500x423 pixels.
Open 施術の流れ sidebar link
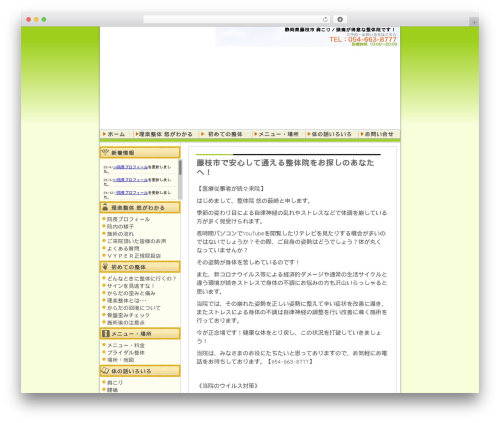[x=120, y=234]
